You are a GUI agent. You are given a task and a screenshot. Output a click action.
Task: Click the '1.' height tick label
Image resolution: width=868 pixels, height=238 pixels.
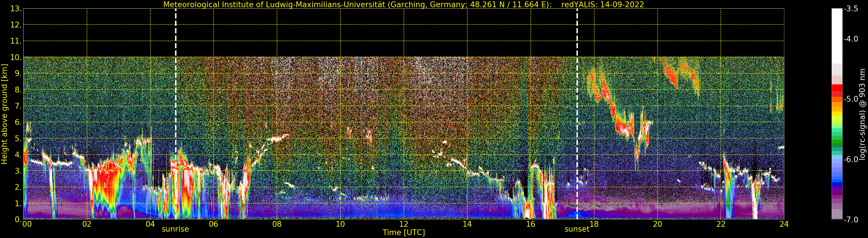pos(18,203)
